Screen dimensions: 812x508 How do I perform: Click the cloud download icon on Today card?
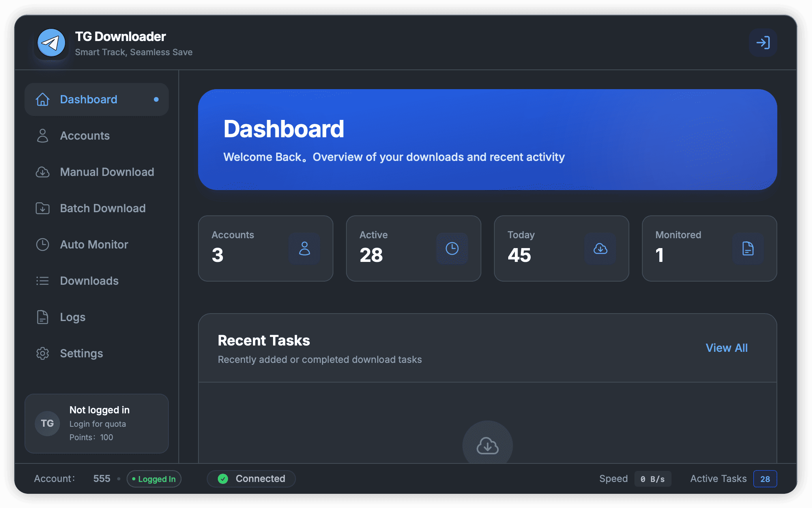click(x=600, y=248)
